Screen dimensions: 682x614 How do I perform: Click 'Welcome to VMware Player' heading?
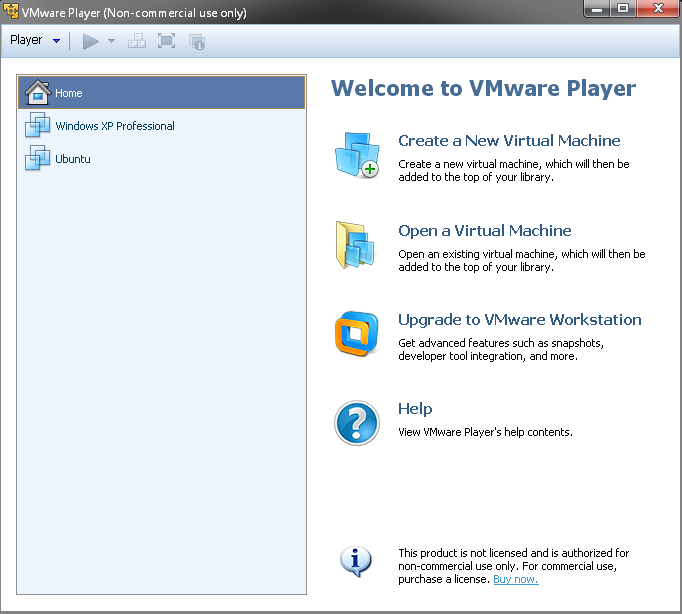[x=483, y=88]
